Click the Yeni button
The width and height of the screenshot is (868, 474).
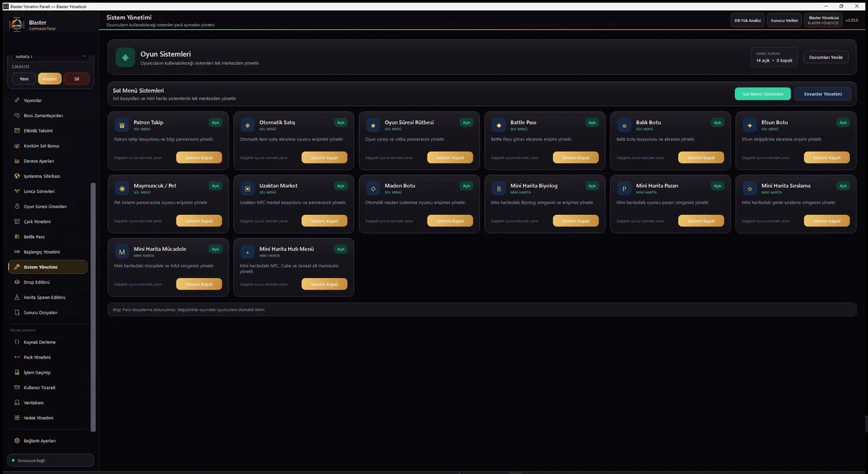[x=24, y=79]
